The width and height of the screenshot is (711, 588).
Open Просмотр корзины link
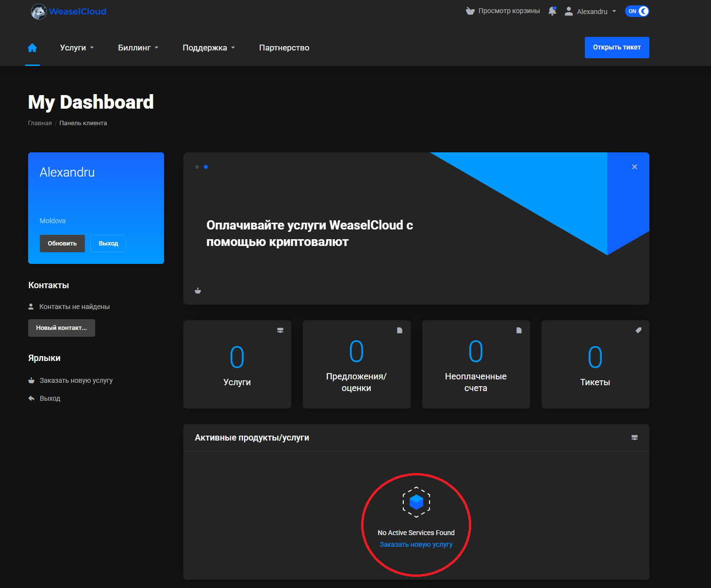(x=509, y=11)
